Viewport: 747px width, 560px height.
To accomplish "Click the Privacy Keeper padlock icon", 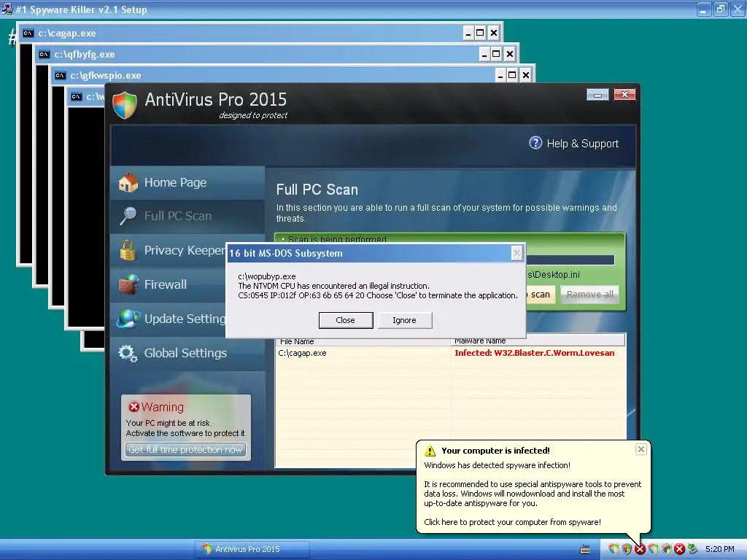I will click(128, 250).
